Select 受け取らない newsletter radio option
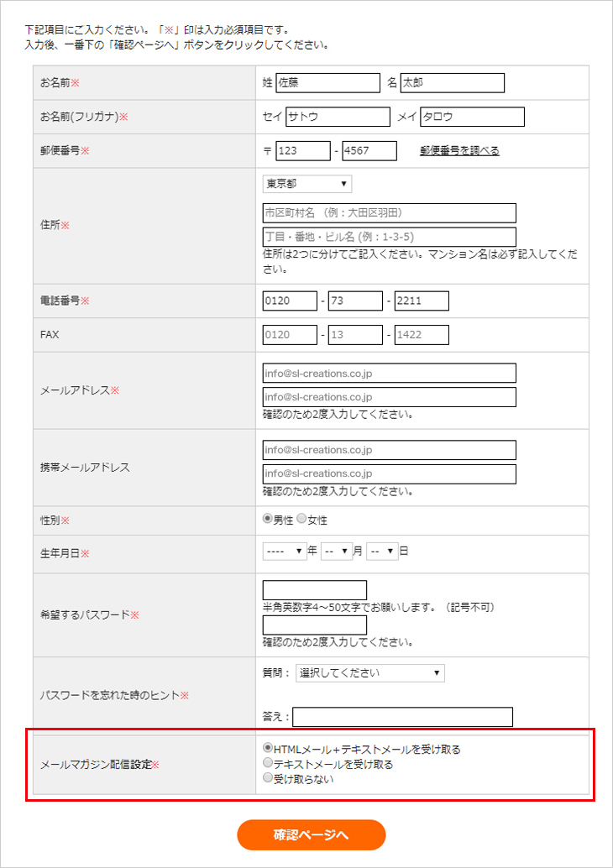The width and height of the screenshot is (613, 868). 268,778
